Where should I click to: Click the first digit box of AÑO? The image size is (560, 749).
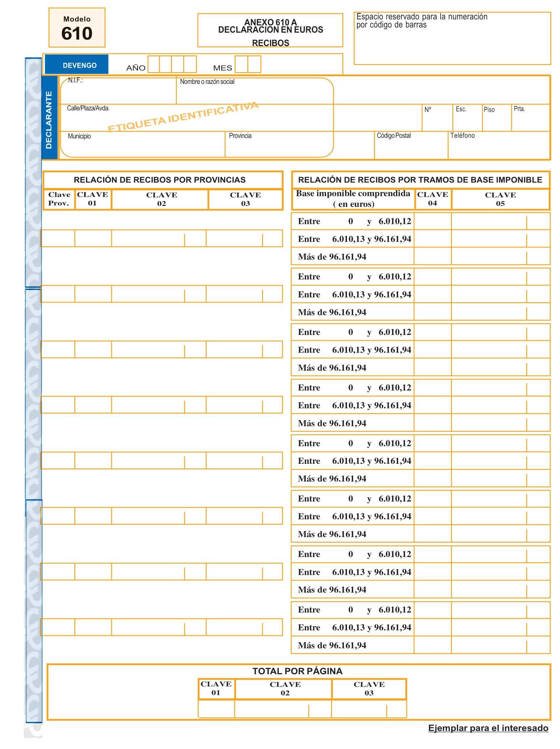(x=154, y=64)
